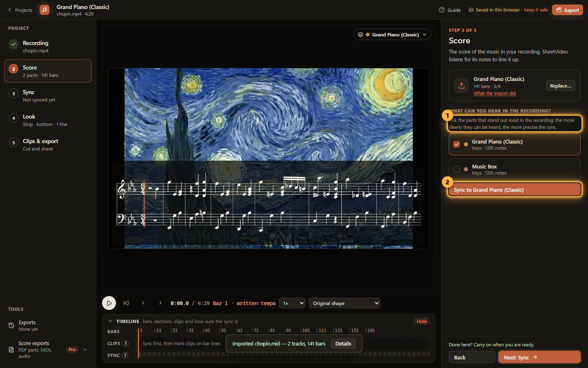Image resolution: width=588 pixels, height=368 pixels.
Task: Click the 0:00.0 time readout
Action: pos(180,303)
